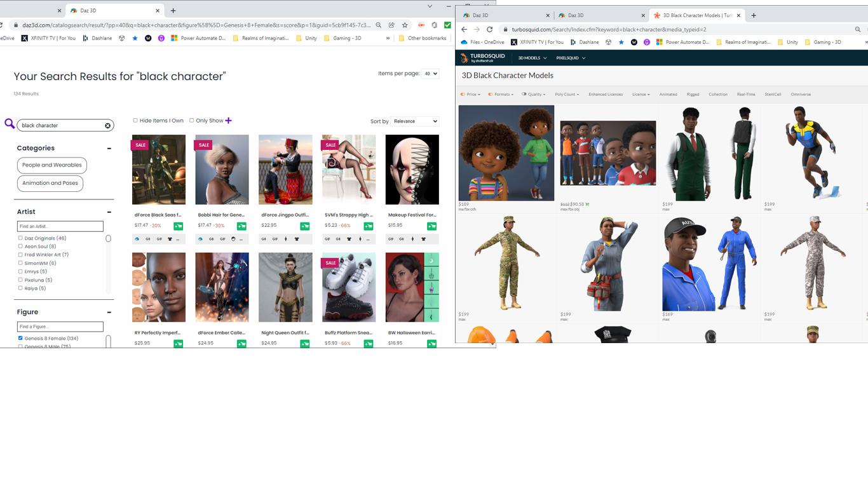Click the People and Wearables category button
This screenshot has height=488, width=868.
pos(52,165)
